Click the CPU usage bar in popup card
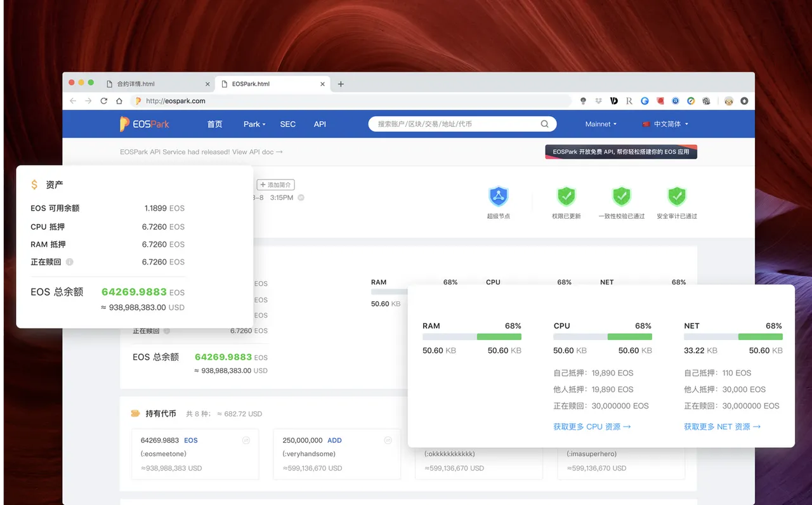812x505 pixels. [603, 337]
